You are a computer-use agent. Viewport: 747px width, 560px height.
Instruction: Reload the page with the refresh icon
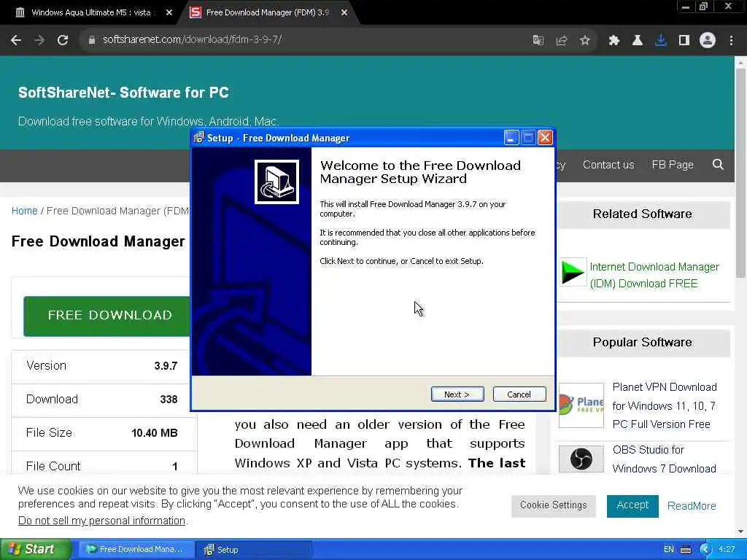(x=63, y=40)
